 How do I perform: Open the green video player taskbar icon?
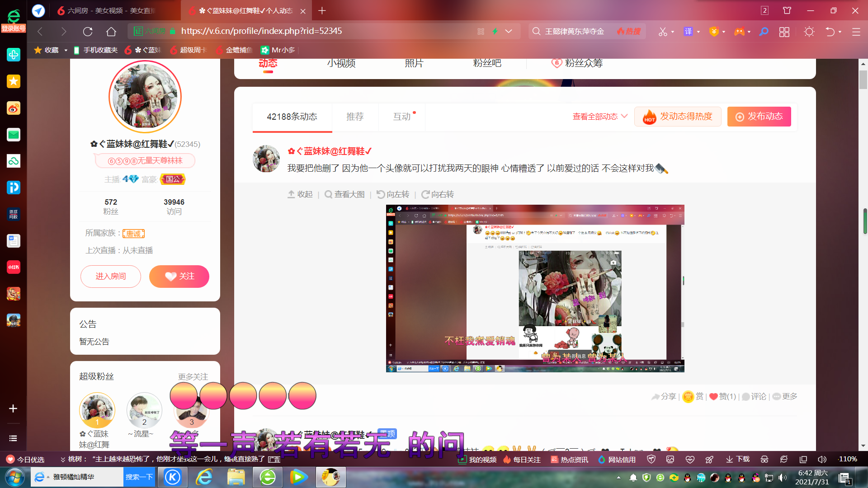[298, 477]
